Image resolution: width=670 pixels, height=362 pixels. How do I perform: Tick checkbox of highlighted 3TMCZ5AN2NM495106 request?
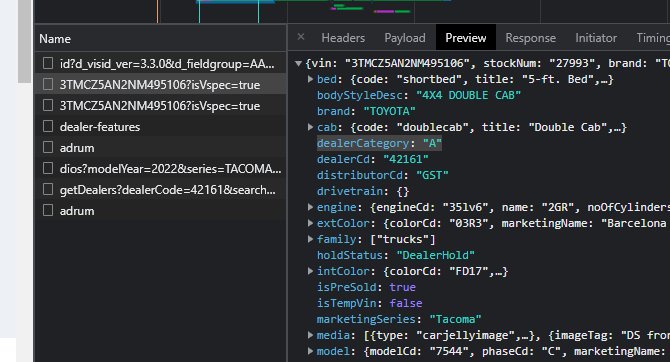coord(48,84)
